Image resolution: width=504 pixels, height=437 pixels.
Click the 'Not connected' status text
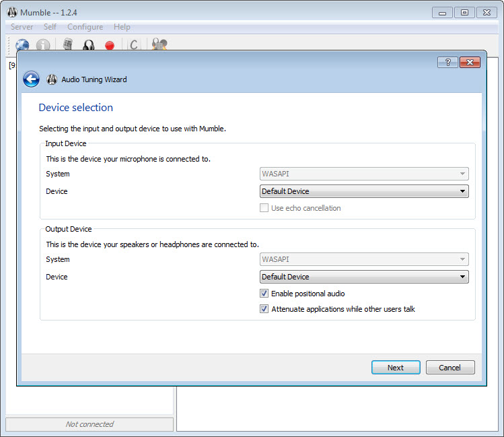[89, 424]
